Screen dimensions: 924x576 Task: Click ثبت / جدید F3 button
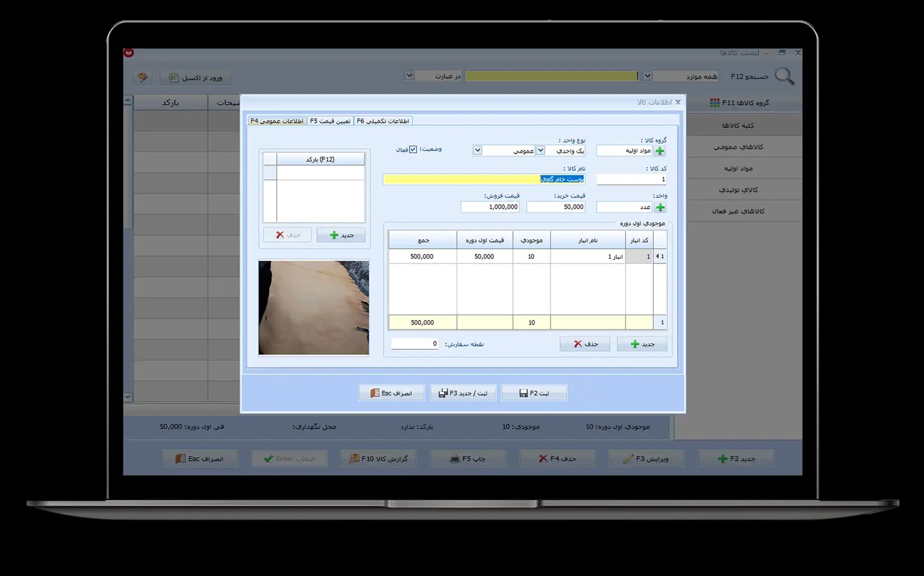[463, 393]
